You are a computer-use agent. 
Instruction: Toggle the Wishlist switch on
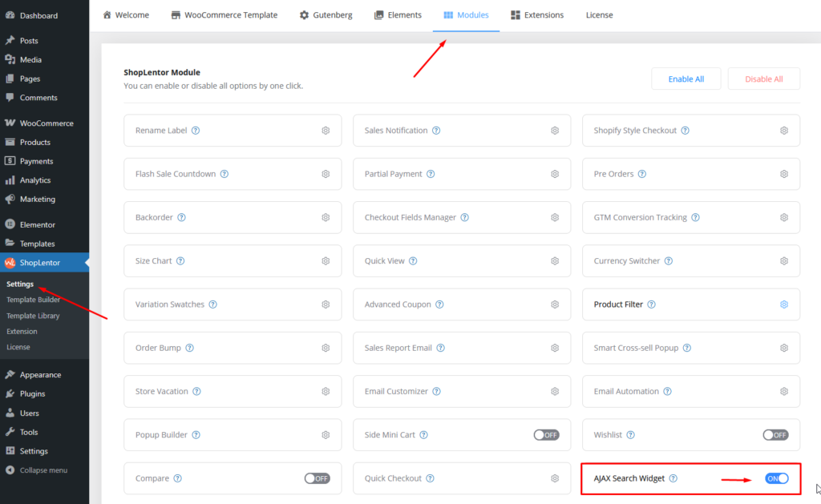(775, 434)
